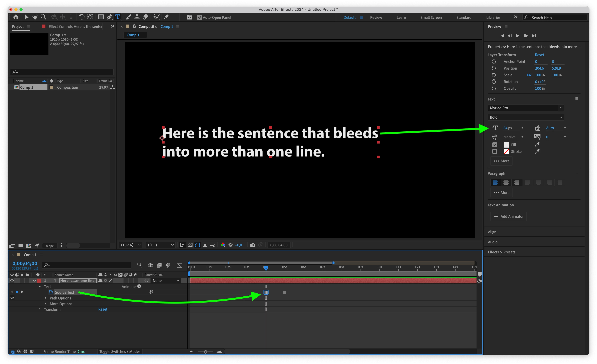This screenshot has height=364, width=597.
Task: Expand the Path Options group
Action: [45, 298]
